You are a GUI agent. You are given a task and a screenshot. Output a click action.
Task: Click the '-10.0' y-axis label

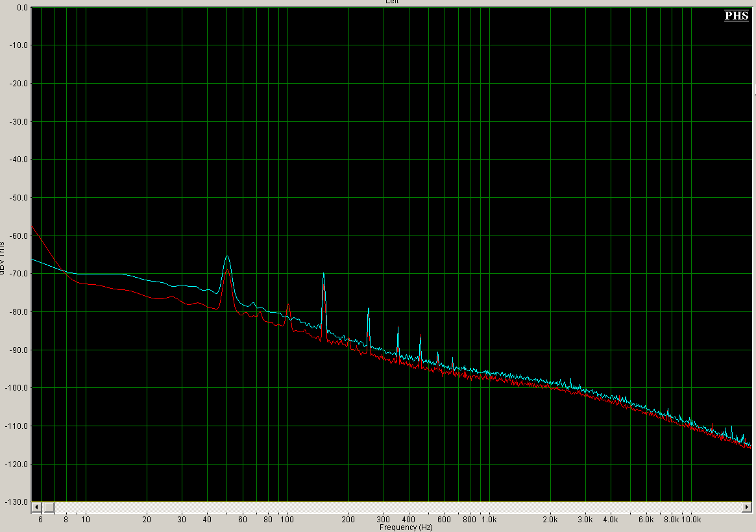click(x=19, y=45)
